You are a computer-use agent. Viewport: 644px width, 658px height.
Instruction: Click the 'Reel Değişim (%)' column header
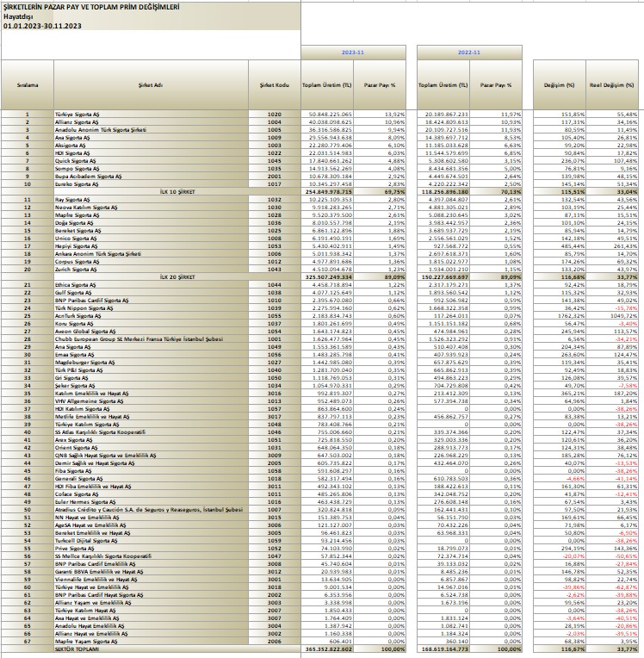tap(612, 85)
